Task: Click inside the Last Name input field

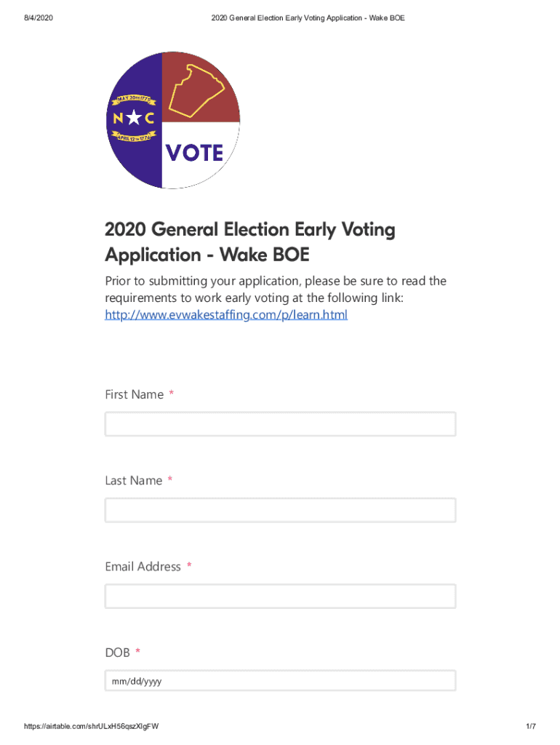Action: 280,510
